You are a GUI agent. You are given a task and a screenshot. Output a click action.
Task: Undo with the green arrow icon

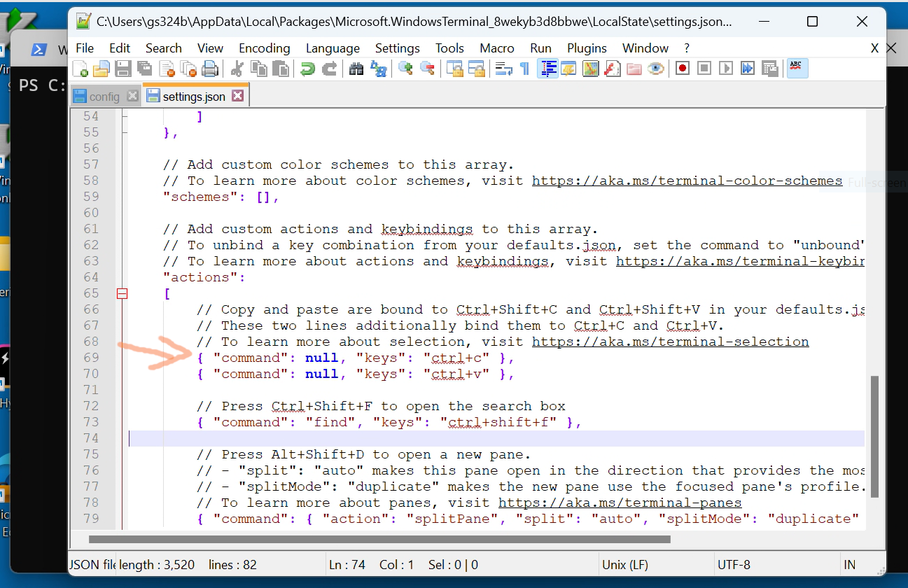point(307,69)
